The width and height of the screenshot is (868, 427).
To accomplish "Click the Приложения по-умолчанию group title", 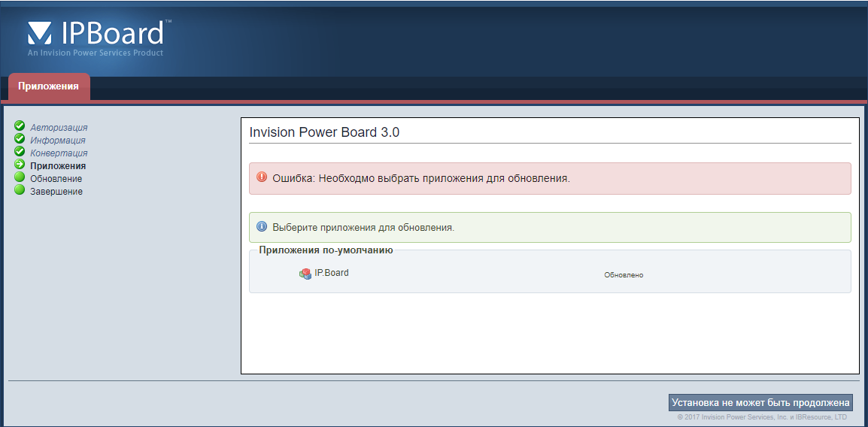I will [326, 250].
